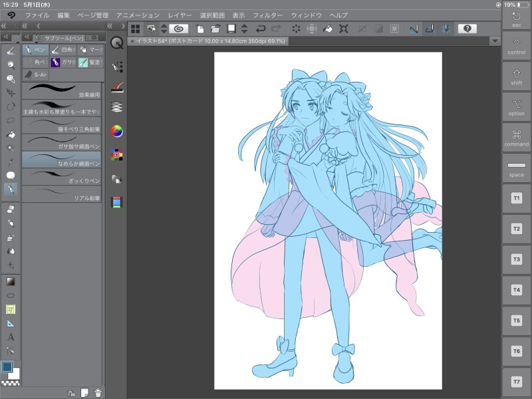Delete sub tool with trash icon

[x=98, y=392]
